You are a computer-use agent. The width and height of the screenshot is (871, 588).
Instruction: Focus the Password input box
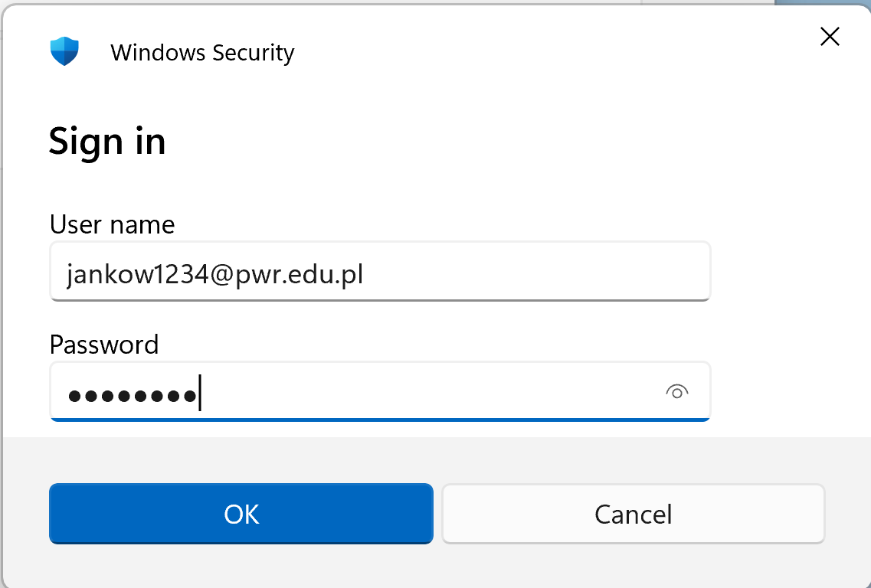[306, 393]
